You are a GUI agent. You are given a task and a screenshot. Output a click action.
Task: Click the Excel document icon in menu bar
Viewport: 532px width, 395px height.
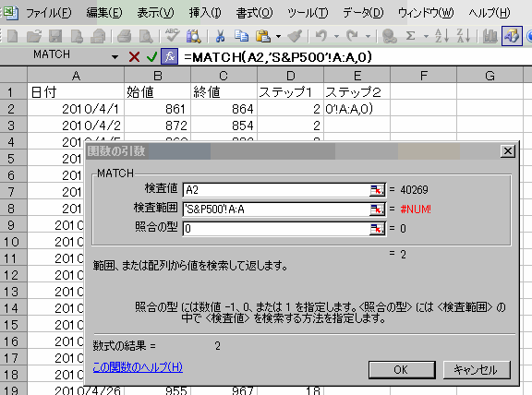10,13
